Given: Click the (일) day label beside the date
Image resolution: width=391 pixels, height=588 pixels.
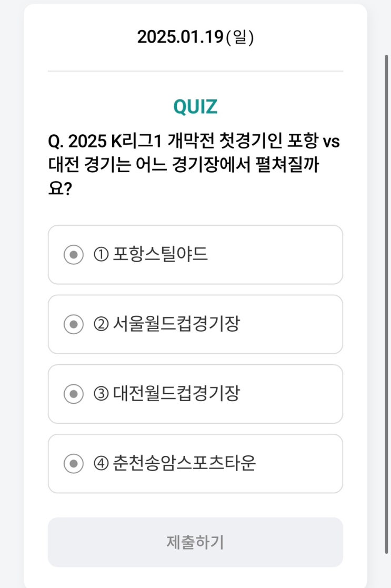Looking at the screenshot, I should (239, 37).
